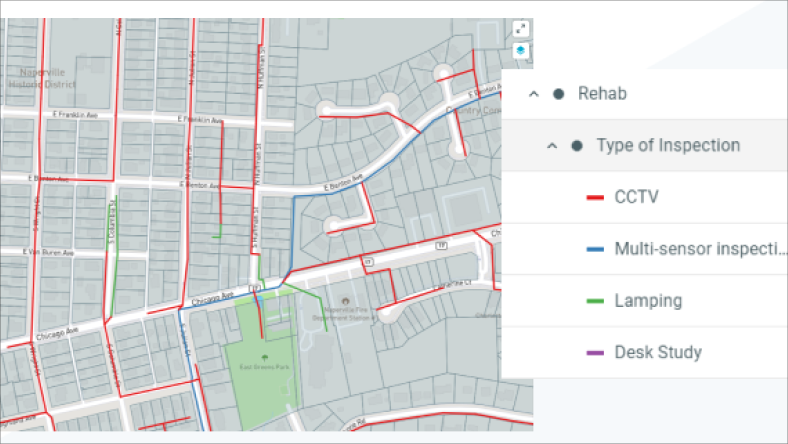Toggle the Rehab layer dot
Screen dimensions: 788x444
coord(558,94)
